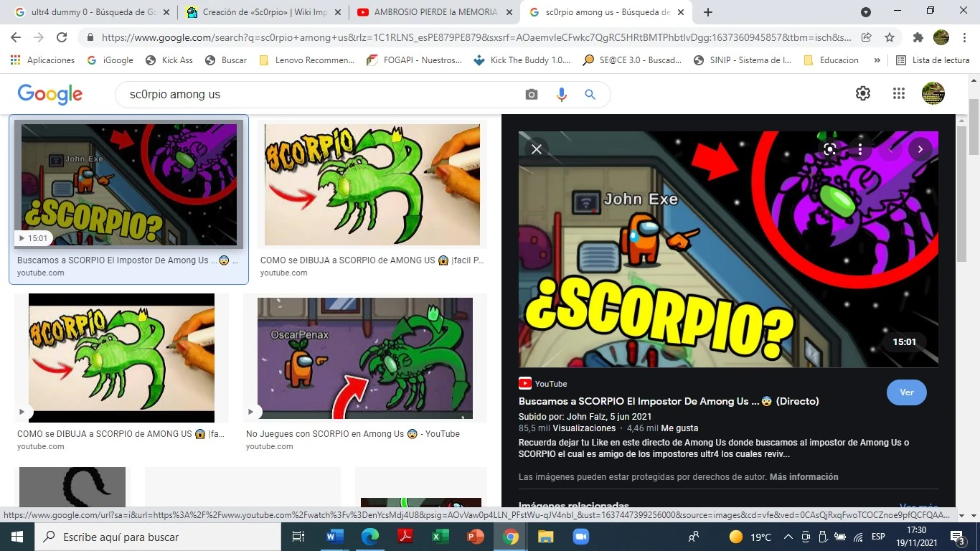Open the tab search dropdown
980x551 pixels.
(866, 12)
